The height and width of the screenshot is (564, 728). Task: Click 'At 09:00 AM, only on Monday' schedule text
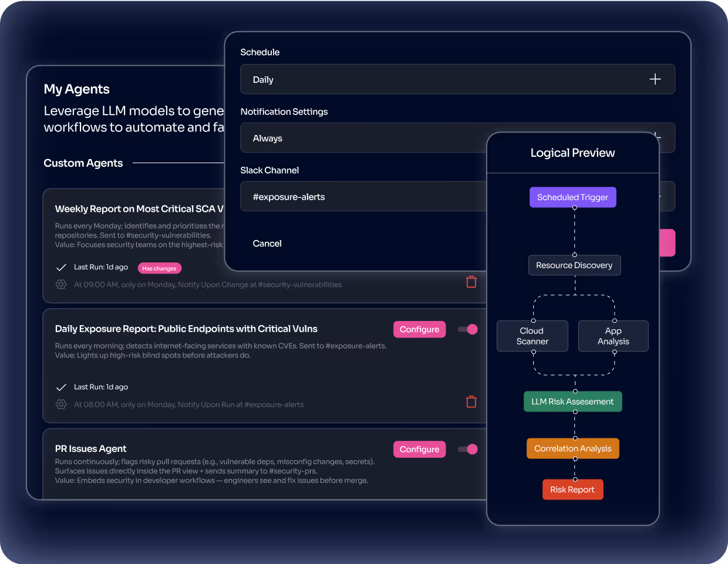(208, 285)
